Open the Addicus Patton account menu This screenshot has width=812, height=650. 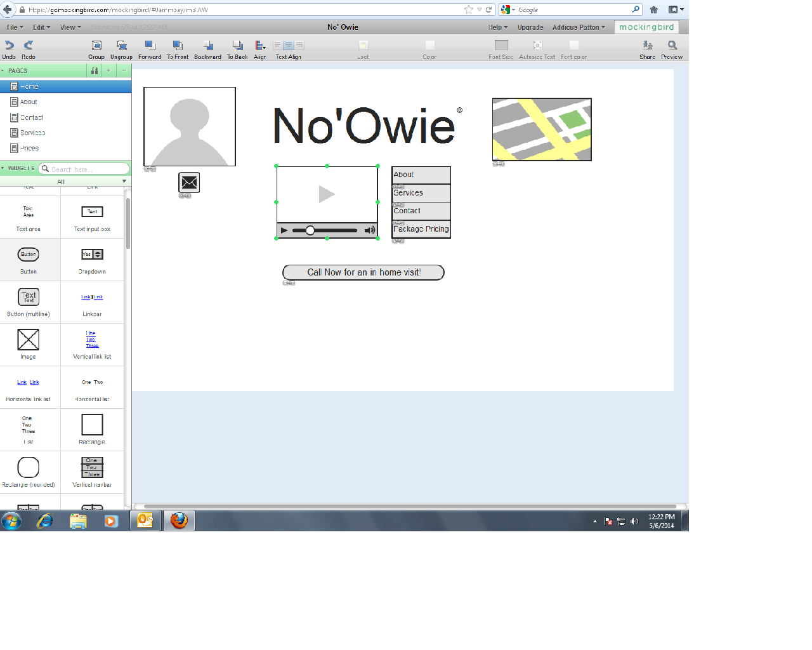click(579, 27)
